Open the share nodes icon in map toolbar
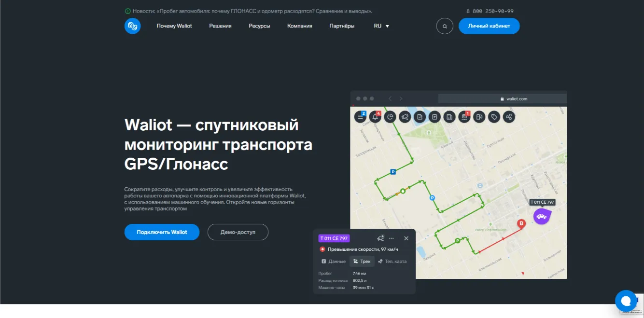The height and width of the screenshot is (318, 644). [x=509, y=117]
